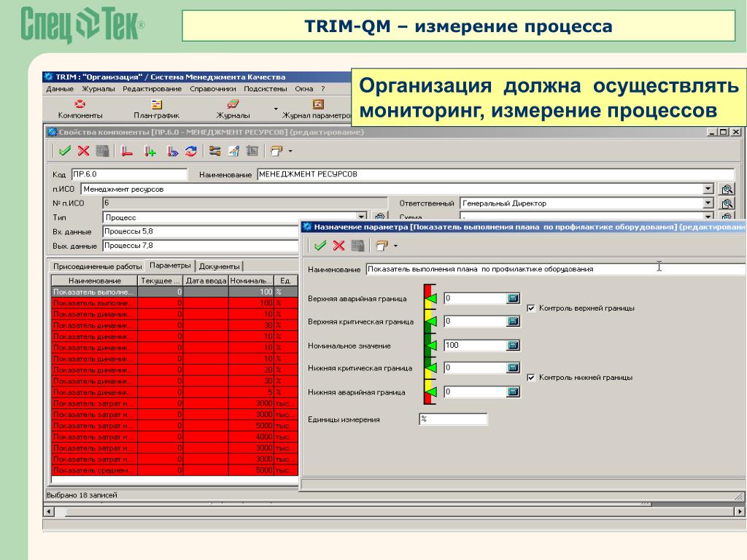Screen dimensions: 747x560
Task: Open calculator for Нижняя аварийная граница
Action: click(513, 392)
